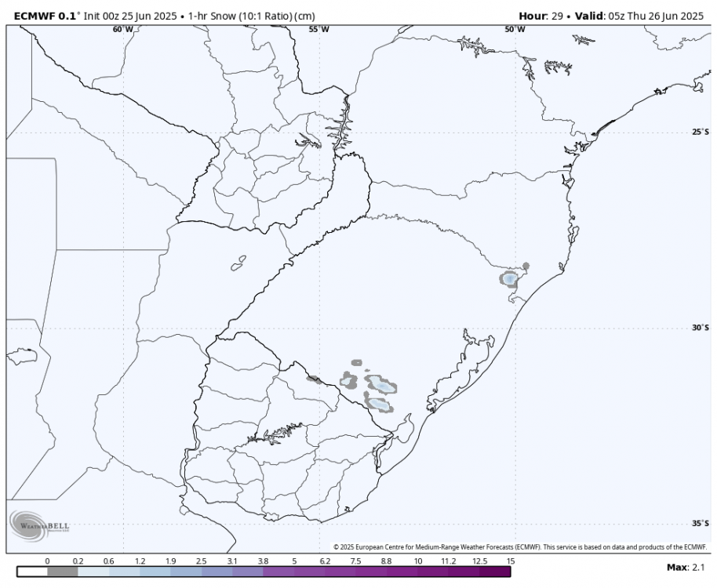Viewport: 717px width, 588px height.
Task: Click the 0.2 legend value label
Action: 76,561
